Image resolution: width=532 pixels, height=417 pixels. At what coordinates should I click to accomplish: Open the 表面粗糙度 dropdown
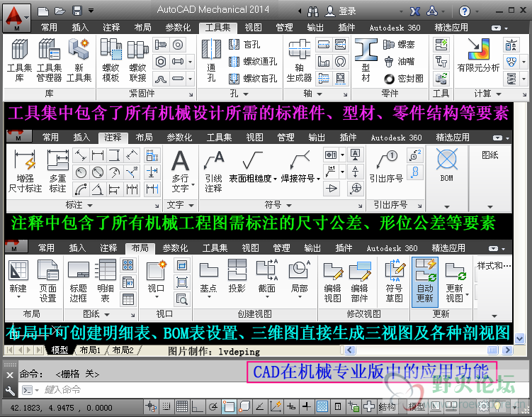[275, 179]
